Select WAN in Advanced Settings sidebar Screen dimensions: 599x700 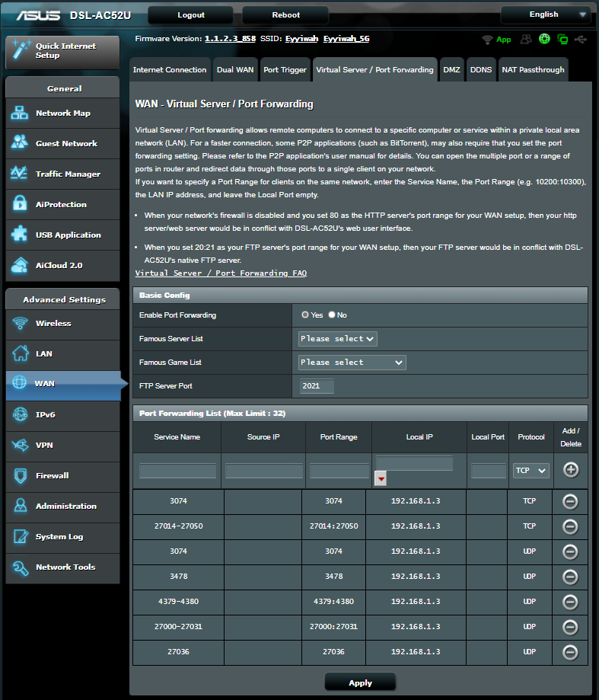pos(63,384)
